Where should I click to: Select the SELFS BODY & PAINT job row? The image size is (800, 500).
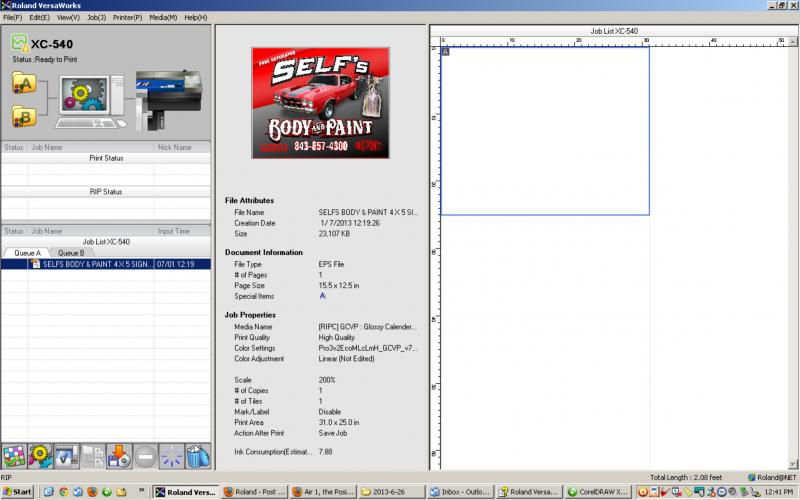tap(106, 264)
